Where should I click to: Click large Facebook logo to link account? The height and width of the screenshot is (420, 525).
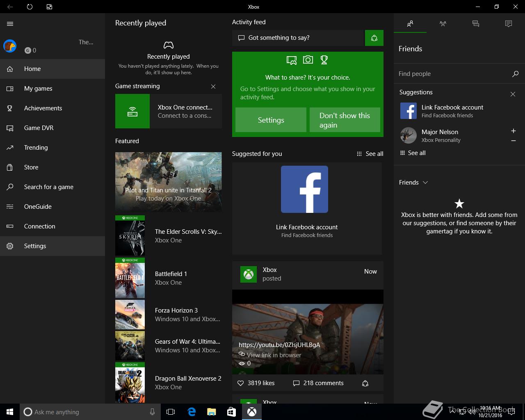304,189
